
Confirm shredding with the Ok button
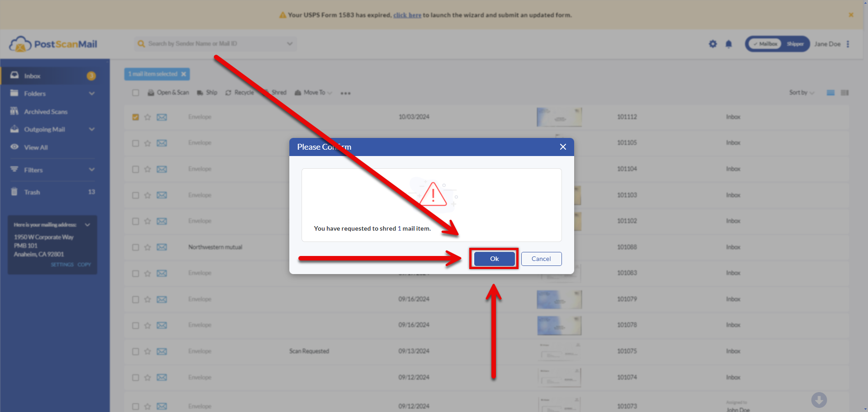[494, 259]
